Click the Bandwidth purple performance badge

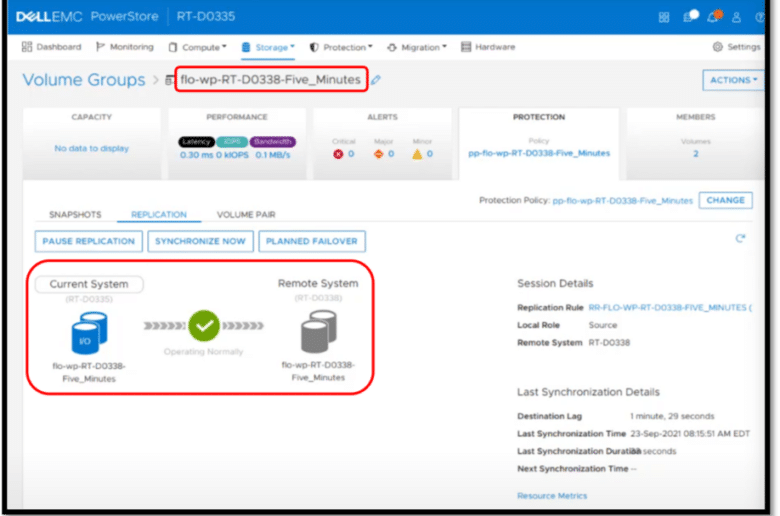pos(273,142)
